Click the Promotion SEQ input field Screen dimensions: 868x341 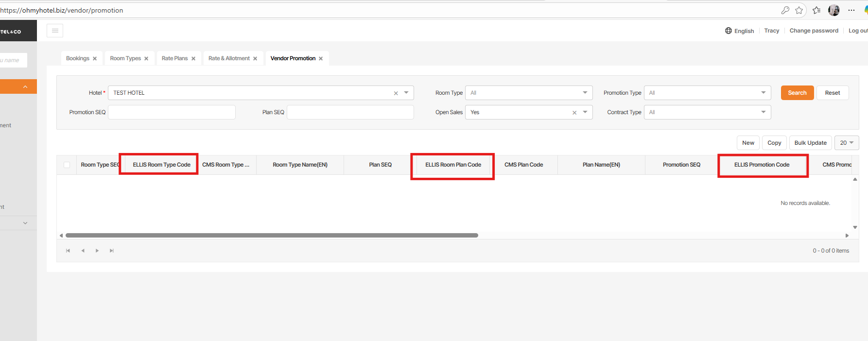(x=172, y=112)
